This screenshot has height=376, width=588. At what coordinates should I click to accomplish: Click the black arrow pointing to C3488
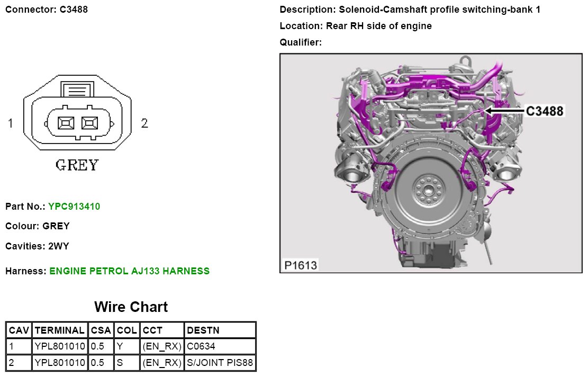(503, 111)
